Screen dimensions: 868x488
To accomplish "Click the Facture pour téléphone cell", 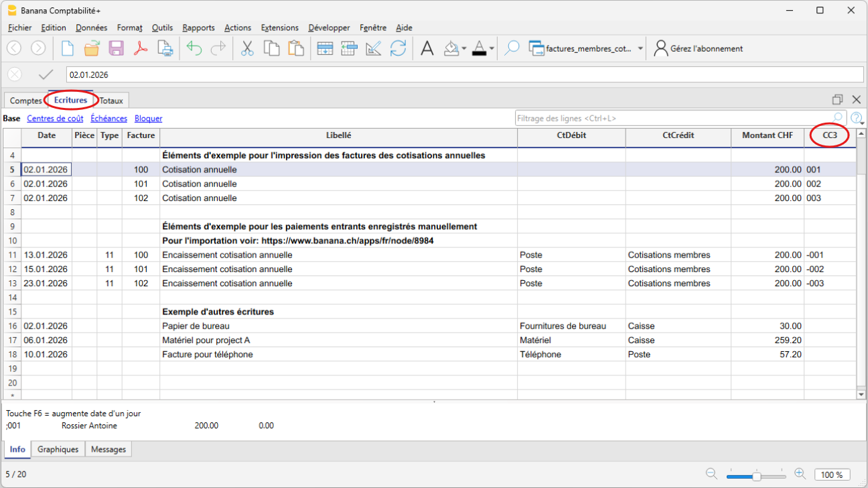I will tap(338, 354).
